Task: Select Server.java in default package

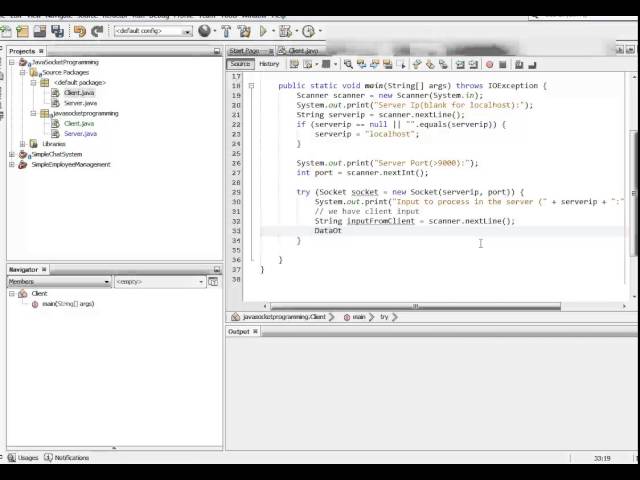Action: pyautogui.click(x=80, y=103)
